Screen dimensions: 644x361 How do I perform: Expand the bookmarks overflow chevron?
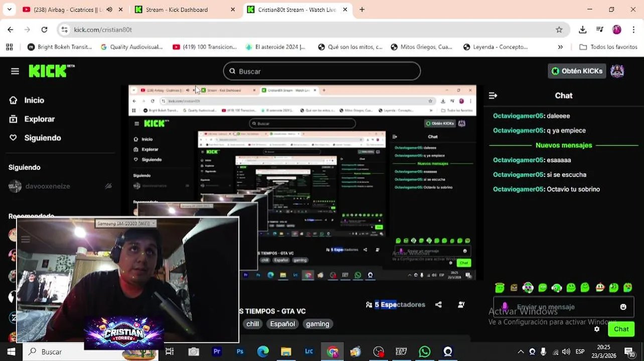pos(560,47)
